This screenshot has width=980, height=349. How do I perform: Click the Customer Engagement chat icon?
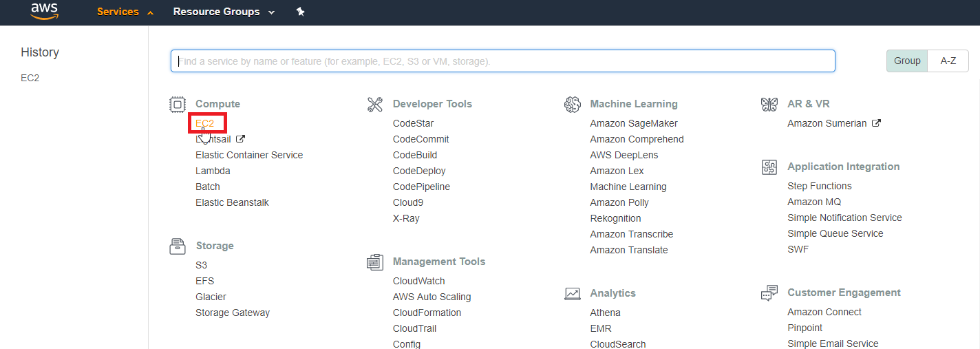click(769, 293)
